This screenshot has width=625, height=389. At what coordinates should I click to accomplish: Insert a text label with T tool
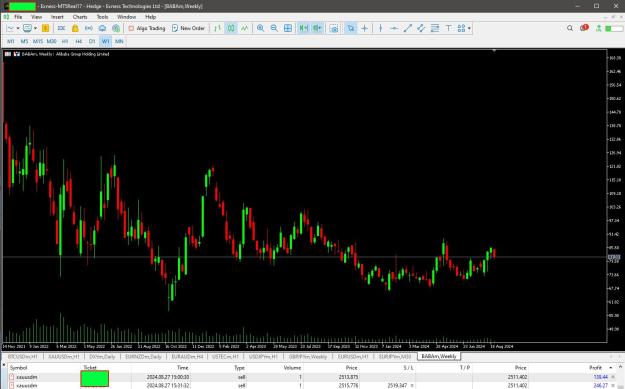tap(448, 28)
